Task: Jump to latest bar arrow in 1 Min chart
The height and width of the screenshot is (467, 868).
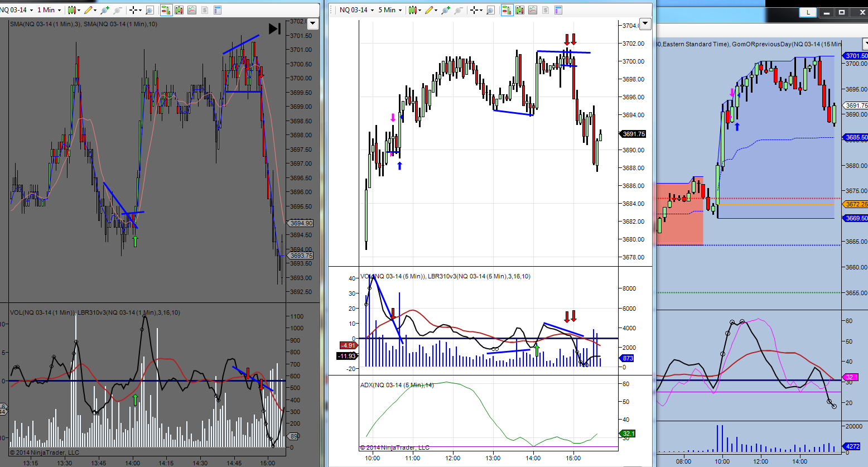Action: coord(274,28)
